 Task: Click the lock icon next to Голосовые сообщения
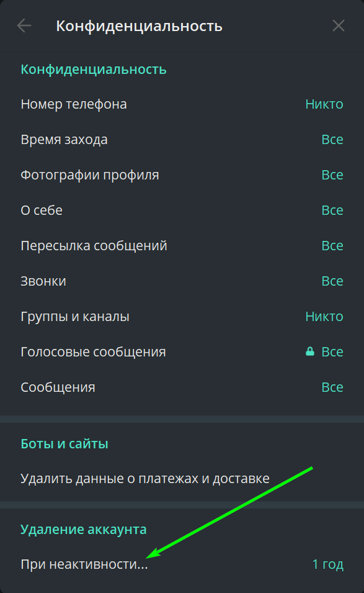310,351
